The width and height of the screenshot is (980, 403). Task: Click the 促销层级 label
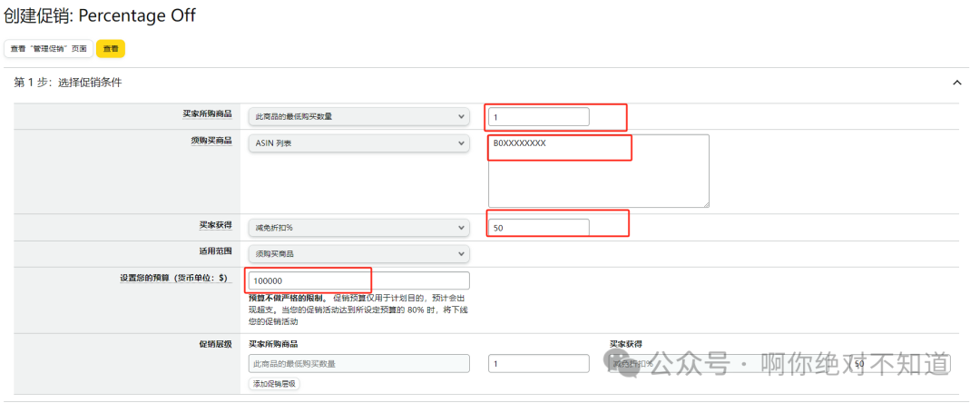215,344
